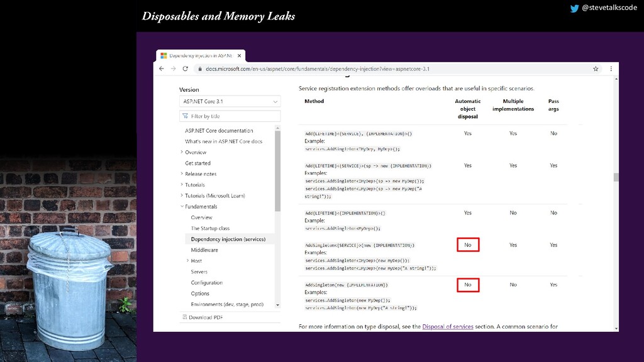Click the Pass args column header

[x=553, y=105]
